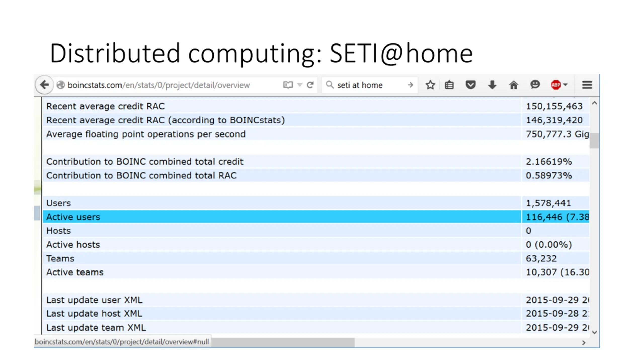Click the value 0.58973%
The height and width of the screenshot is (362, 644).
coord(549,175)
